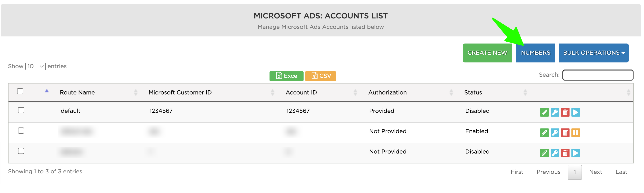Export the table to Excel
The image size is (644, 193).
[286, 76]
